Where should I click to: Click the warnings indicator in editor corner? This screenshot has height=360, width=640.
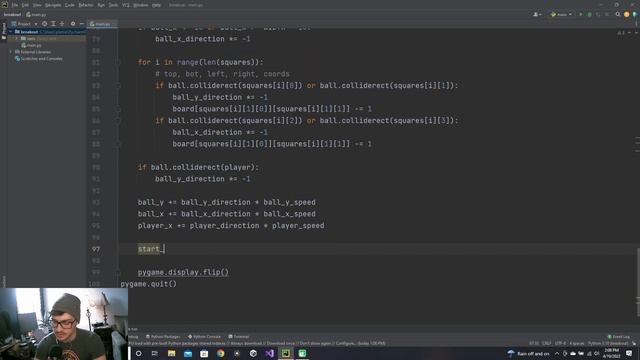click(622, 32)
